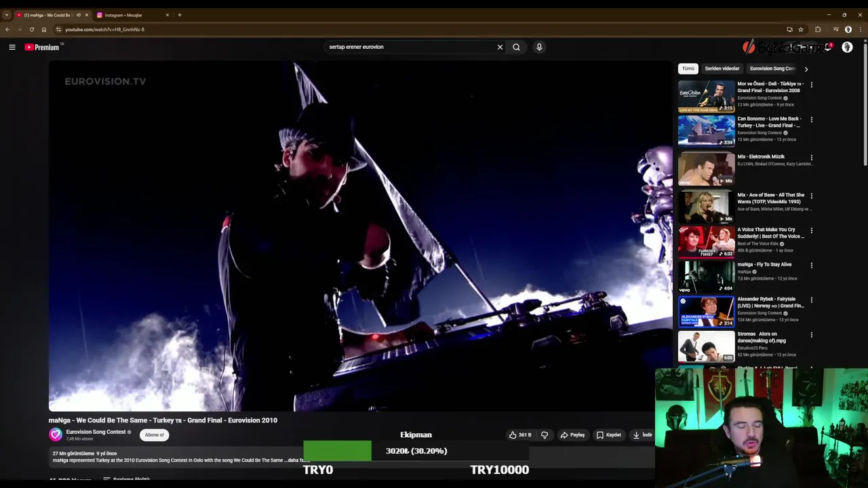This screenshot has width=868, height=488.
Task: Go back with the browser back arrow
Action: (7, 29)
